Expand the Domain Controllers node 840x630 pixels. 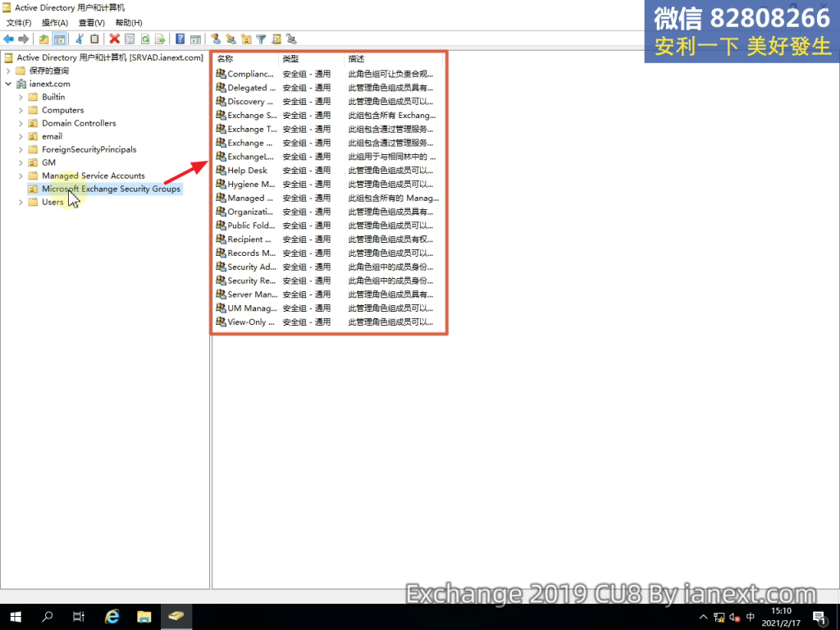(x=21, y=123)
